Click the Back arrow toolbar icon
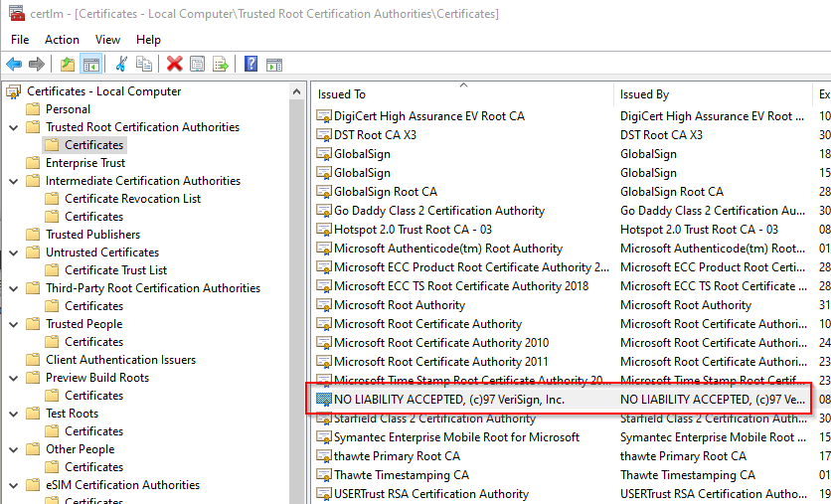This screenshot has width=831, height=504. click(14, 65)
